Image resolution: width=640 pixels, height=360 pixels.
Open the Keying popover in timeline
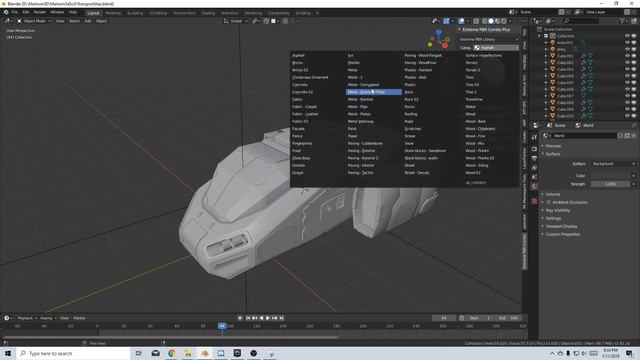click(48, 318)
